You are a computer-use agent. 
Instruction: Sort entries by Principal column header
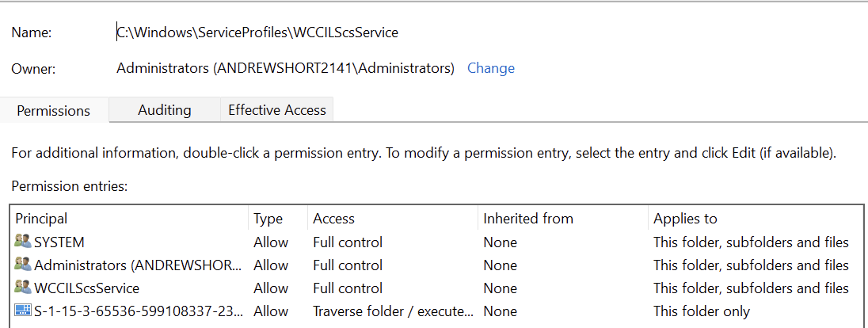pos(41,219)
